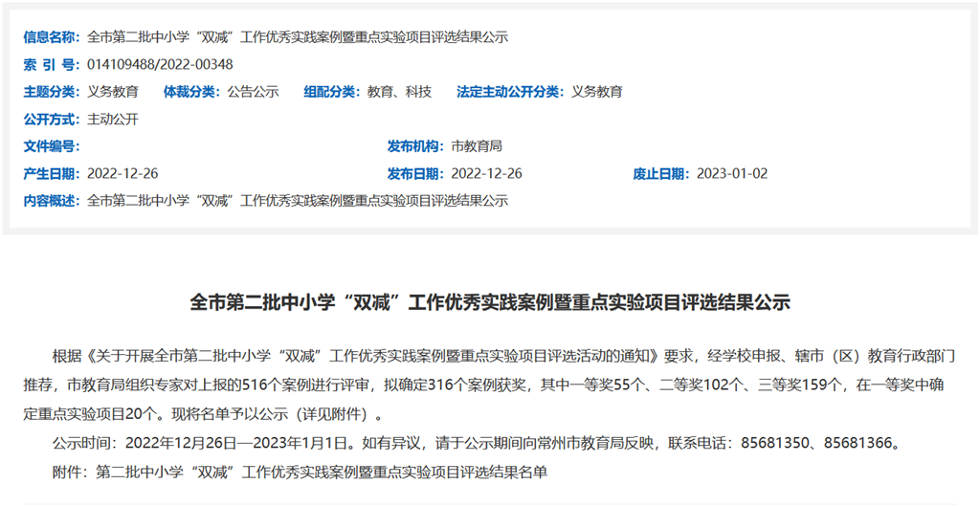Click the 产生日期 label

coord(52,174)
